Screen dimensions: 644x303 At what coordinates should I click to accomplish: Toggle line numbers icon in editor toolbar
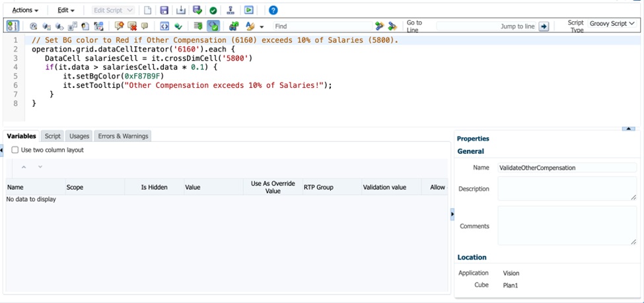click(13, 26)
